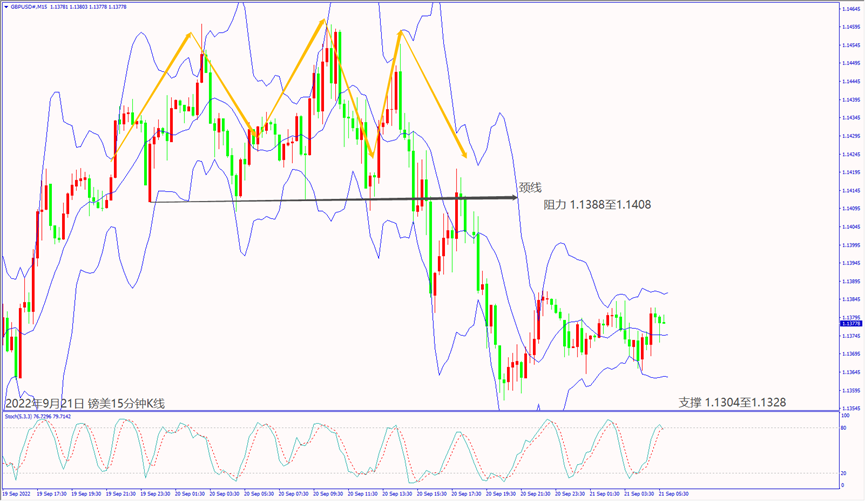This screenshot has height=501, width=865.
Task: Click the 阻力 1.1388至1.1408 resistance text
Action: (597, 205)
